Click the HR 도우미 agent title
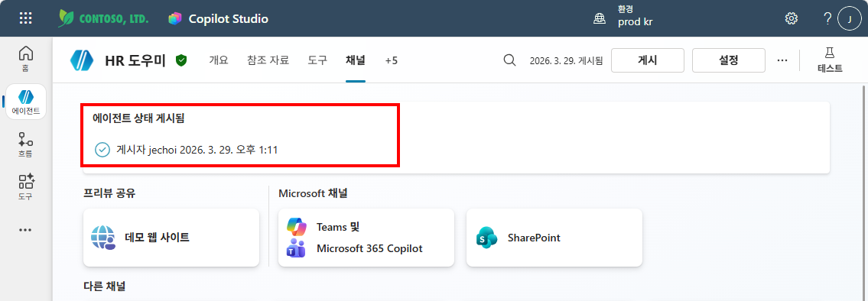 point(135,60)
